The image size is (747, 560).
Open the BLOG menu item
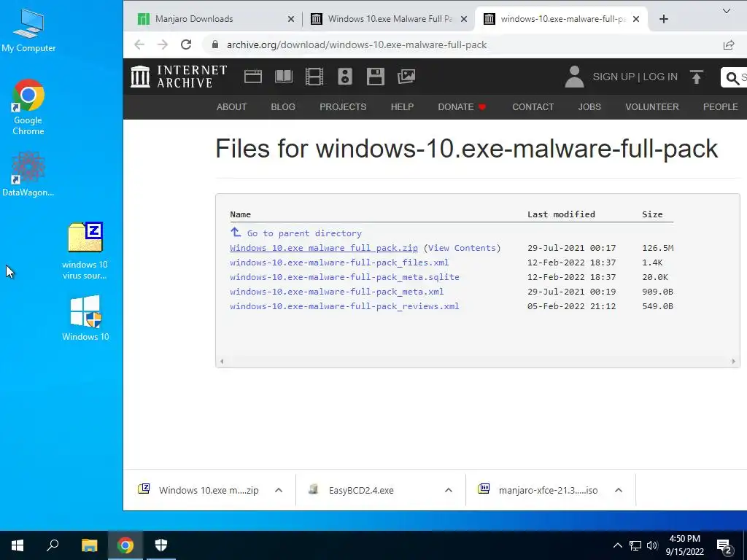tap(283, 107)
